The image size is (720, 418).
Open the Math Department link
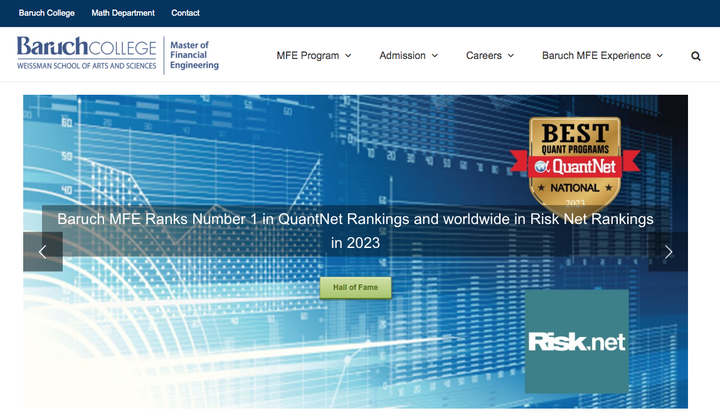click(x=123, y=13)
